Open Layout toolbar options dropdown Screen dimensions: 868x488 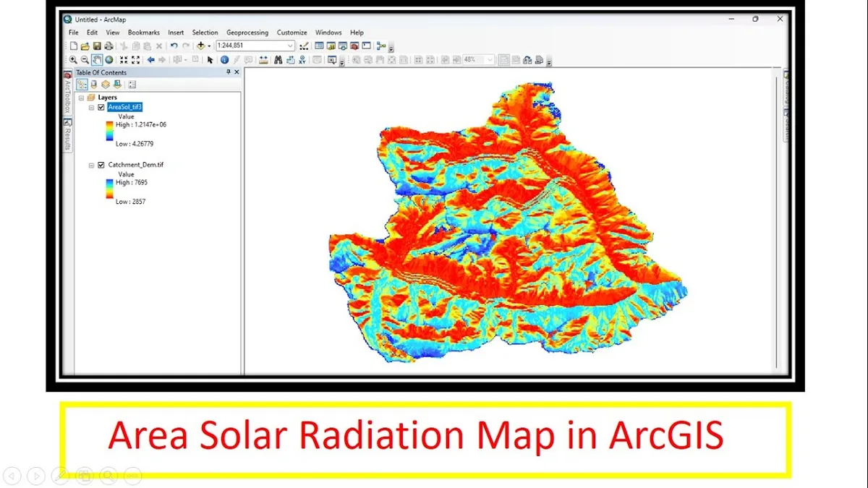550,62
